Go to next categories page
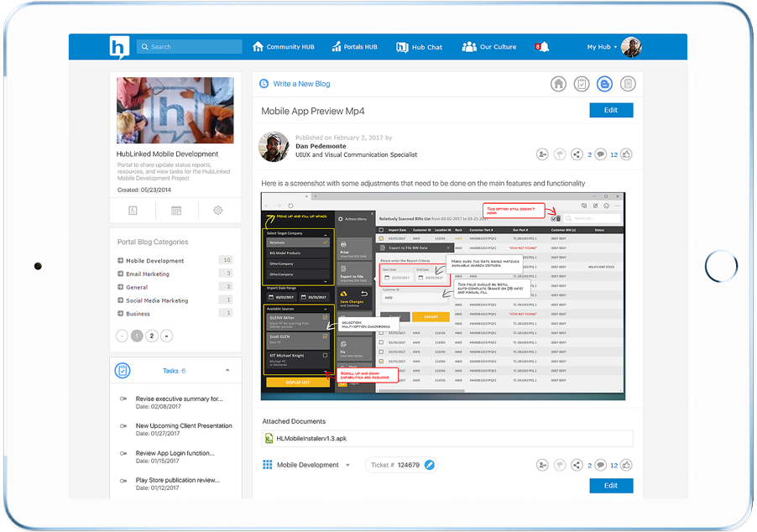757x532 pixels. click(166, 336)
